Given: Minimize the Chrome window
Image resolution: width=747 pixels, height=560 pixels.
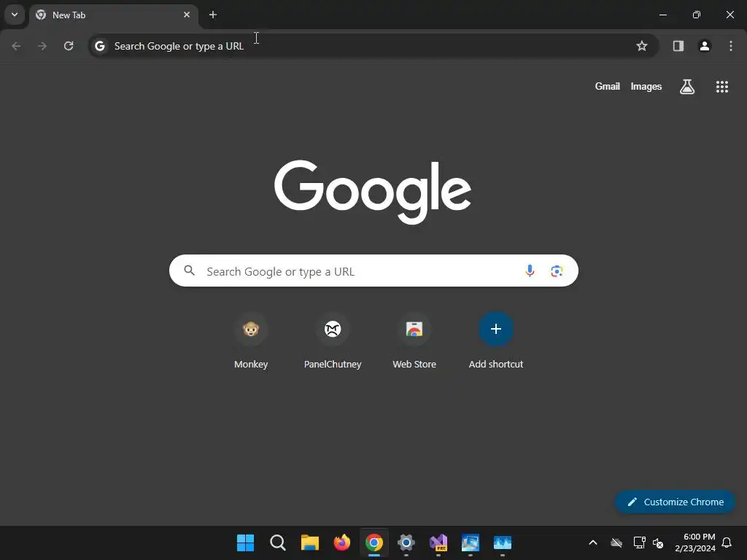Looking at the screenshot, I should coord(662,15).
